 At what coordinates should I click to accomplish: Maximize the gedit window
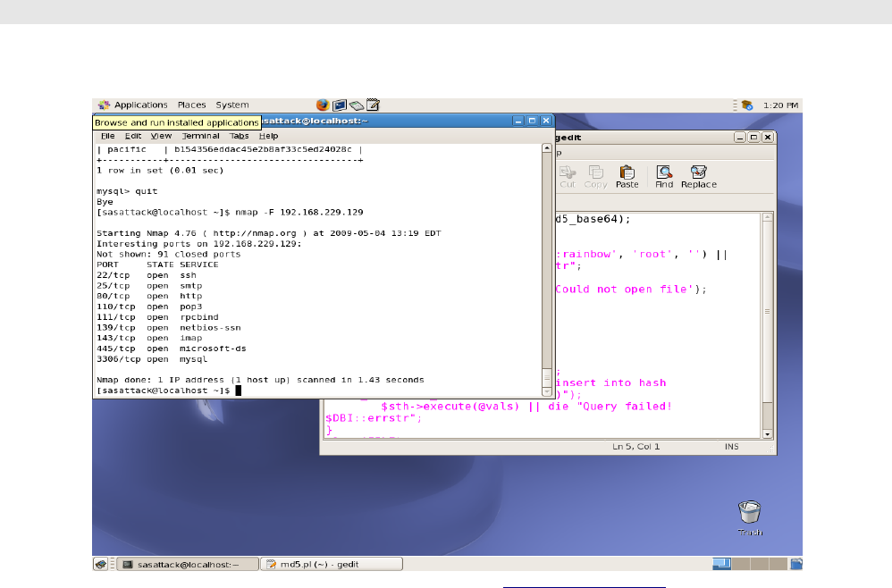point(753,137)
